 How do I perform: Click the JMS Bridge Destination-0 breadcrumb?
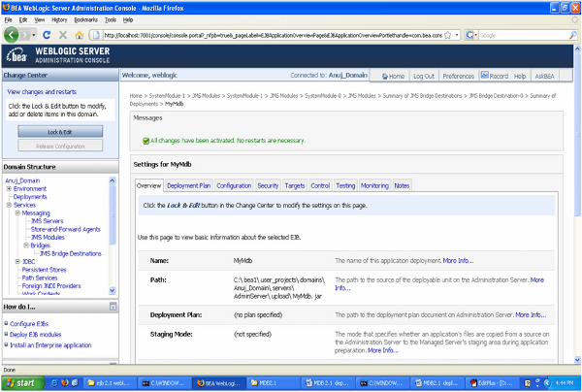coord(496,96)
